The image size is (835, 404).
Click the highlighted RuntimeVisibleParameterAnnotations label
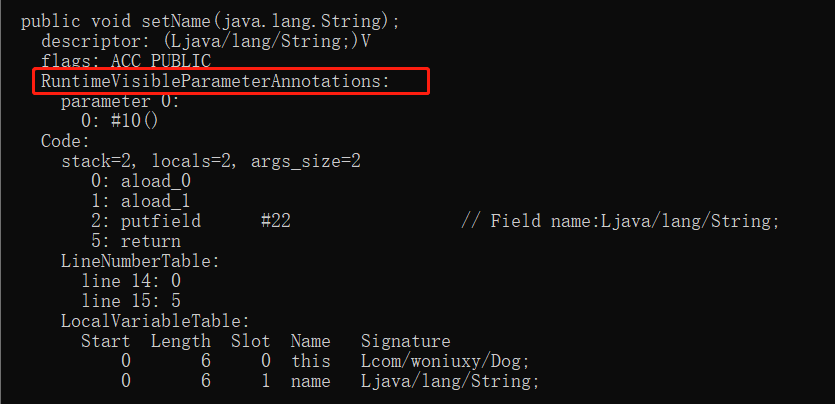[216, 81]
